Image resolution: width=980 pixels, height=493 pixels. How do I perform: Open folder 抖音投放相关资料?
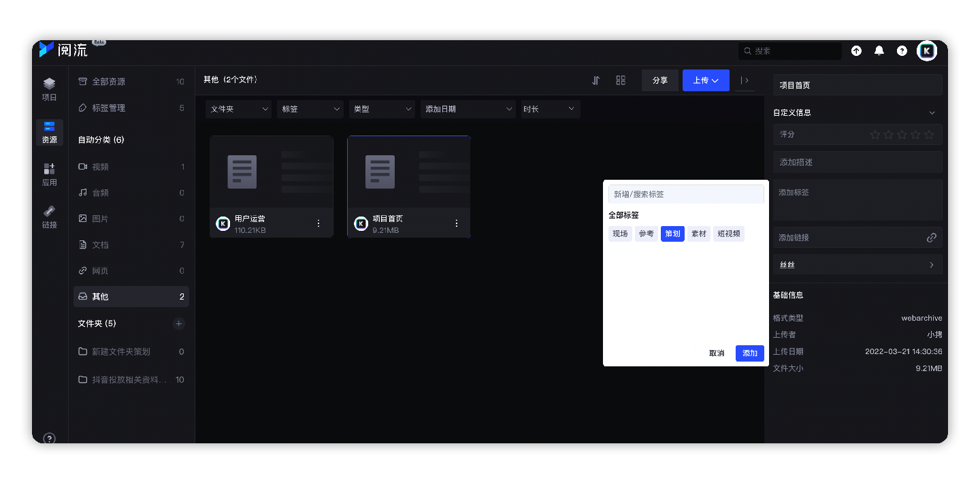tap(131, 380)
